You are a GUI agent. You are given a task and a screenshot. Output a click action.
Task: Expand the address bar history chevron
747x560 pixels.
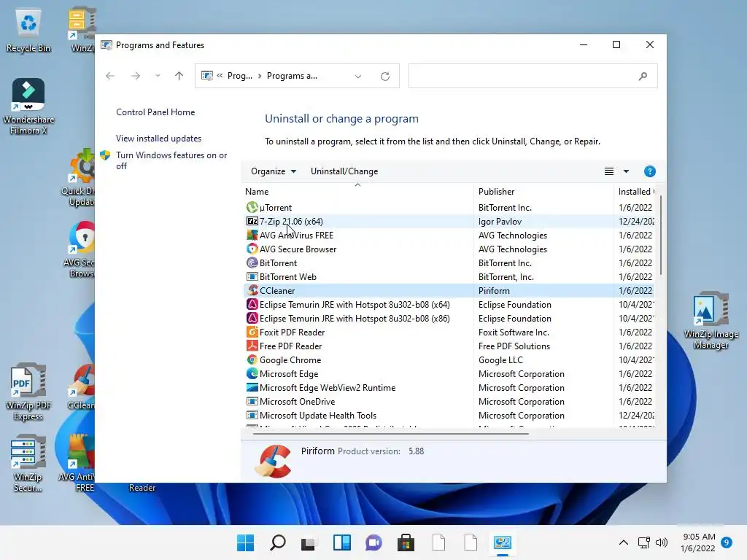pyautogui.click(x=358, y=76)
